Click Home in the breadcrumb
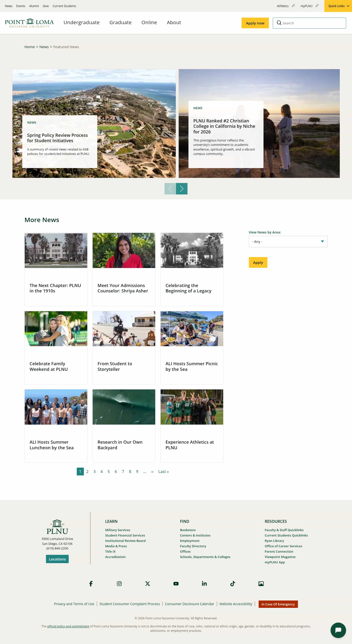This screenshot has height=644, width=352. 30,47
